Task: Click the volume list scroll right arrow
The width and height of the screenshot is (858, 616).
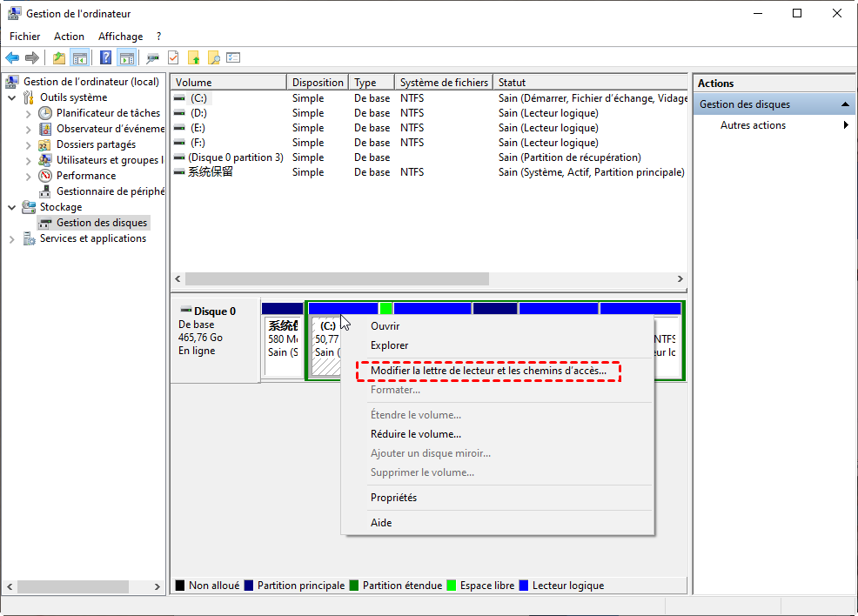Action: click(x=680, y=279)
